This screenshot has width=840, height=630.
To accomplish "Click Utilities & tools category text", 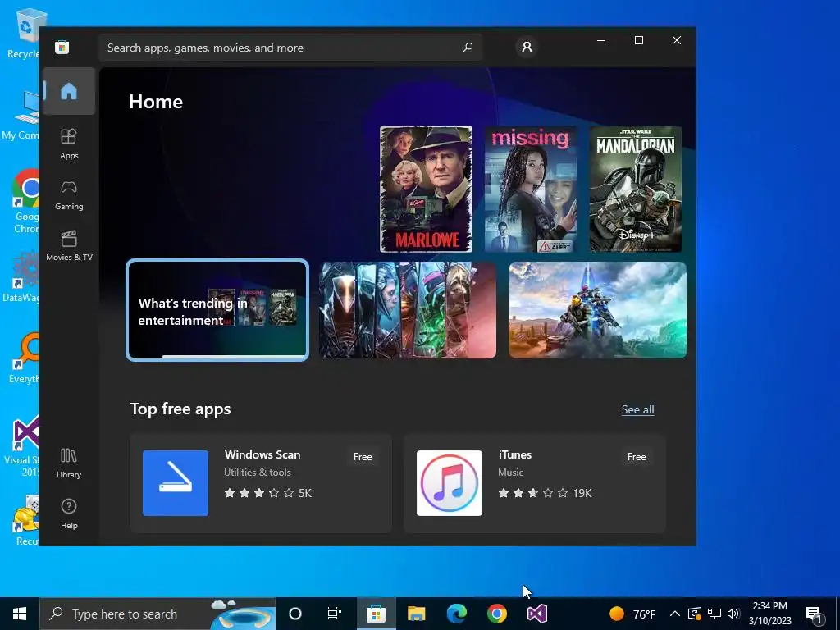I will 257,472.
